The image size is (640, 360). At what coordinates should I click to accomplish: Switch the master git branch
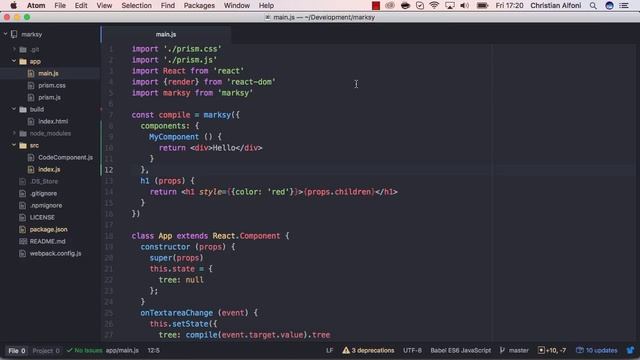(514, 350)
